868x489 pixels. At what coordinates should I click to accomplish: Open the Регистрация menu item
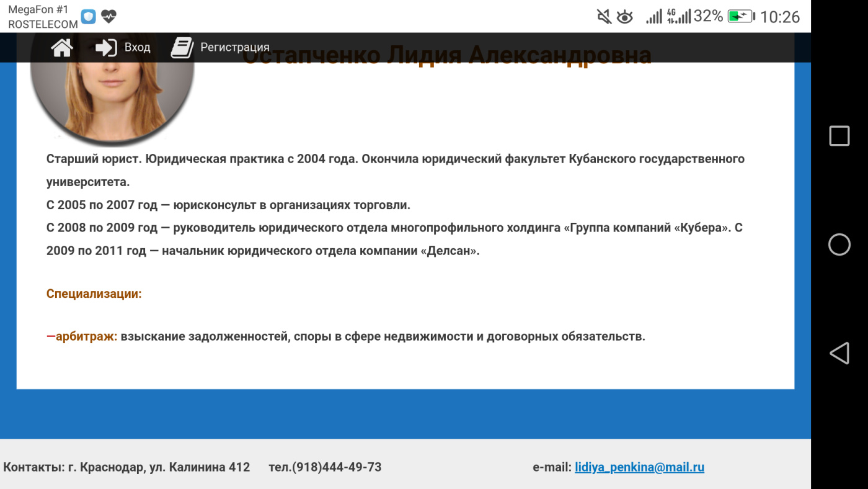pos(235,48)
